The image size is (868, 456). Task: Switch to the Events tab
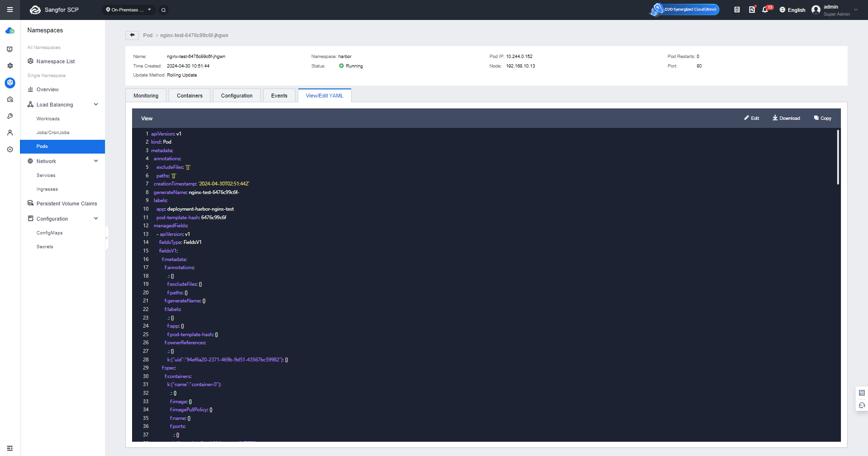(x=279, y=96)
